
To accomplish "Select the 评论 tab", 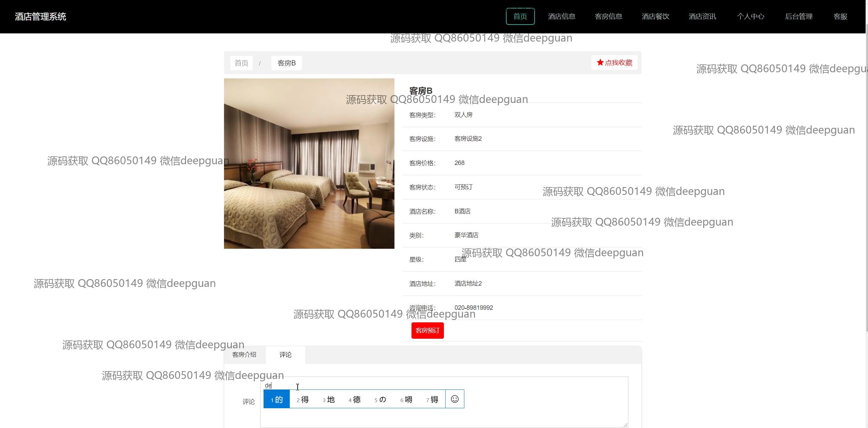I will point(285,355).
